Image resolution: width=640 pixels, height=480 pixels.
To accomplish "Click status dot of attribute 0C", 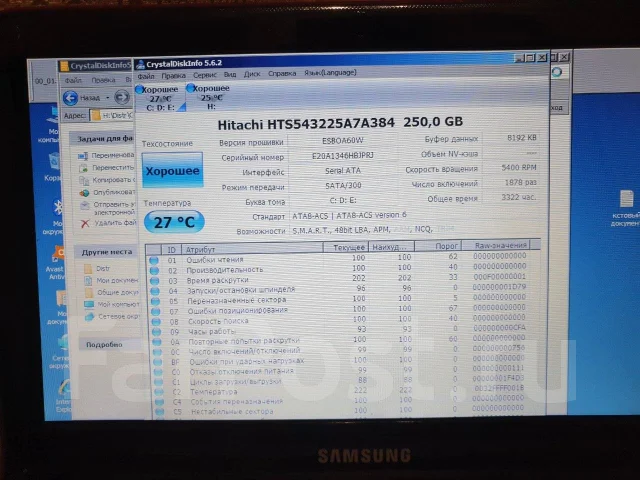I will [x=157, y=352].
